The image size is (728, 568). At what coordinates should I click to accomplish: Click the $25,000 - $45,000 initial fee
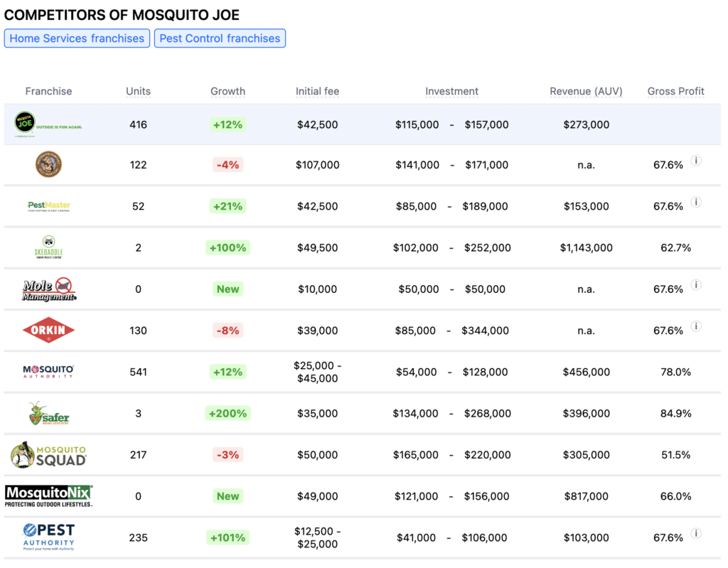pyautogui.click(x=318, y=372)
